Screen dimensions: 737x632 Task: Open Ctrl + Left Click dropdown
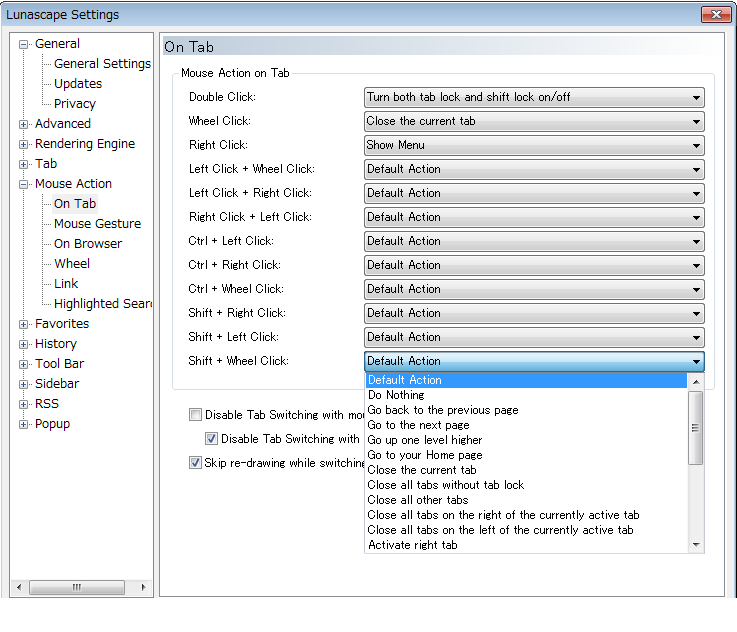[x=534, y=241]
